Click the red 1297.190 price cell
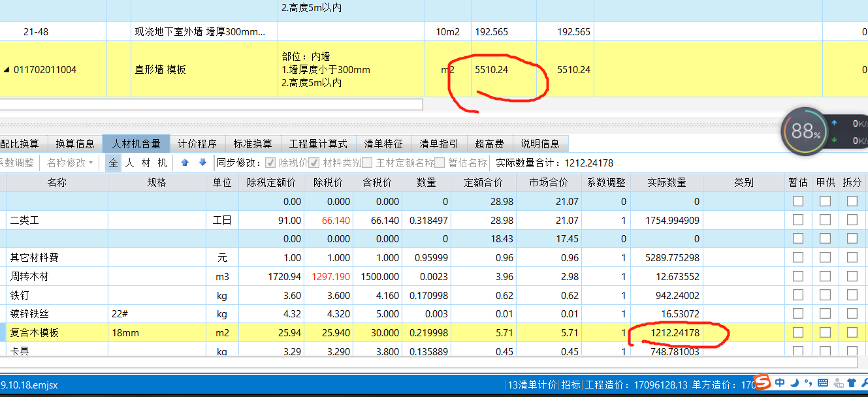Image resolution: width=868 pixels, height=397 pixels. pos(329,277)
